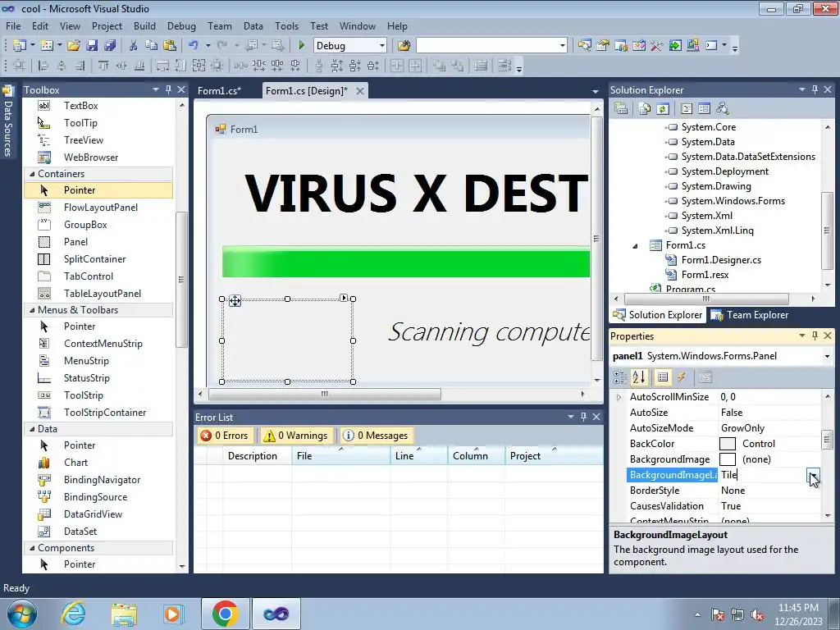Click the panel1 smart tag arrow glyph
The width and height of the screenshot is (840, 630).
pos(344,297)
